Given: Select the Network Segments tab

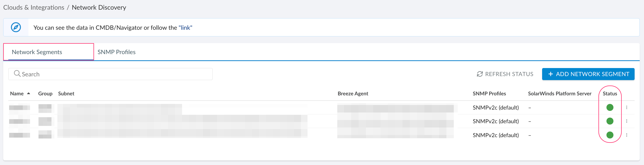Looking at the screenshot, I should pos(37,52).
